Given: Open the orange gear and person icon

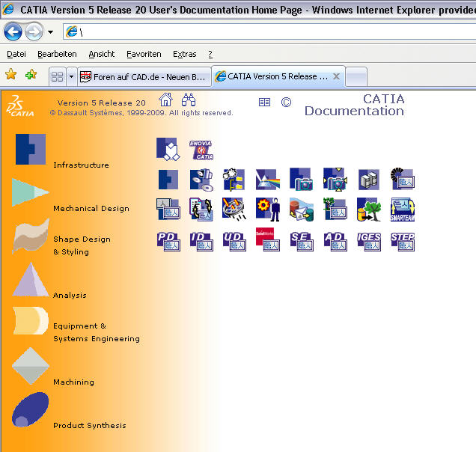Looking at the screenshot, I should (x=268, y=210).
